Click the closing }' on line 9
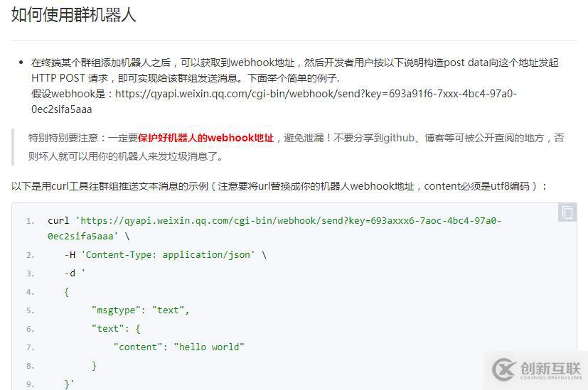The height and width of the screenshot is (390, 588). (x=69, y=384)
